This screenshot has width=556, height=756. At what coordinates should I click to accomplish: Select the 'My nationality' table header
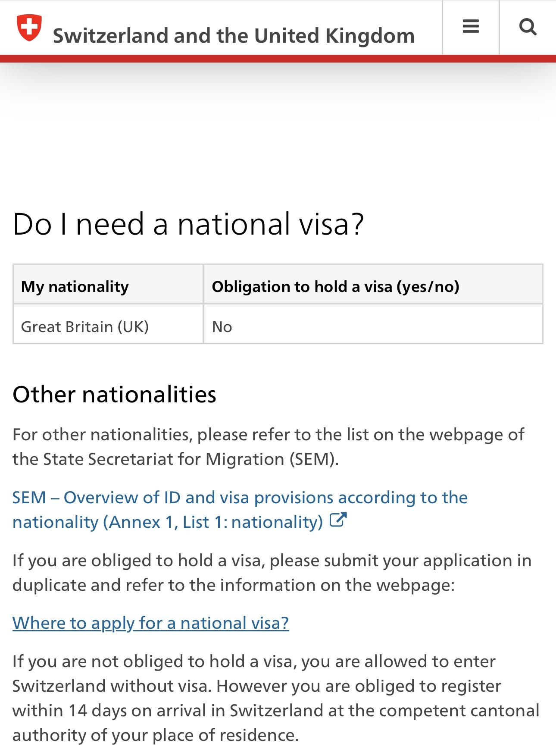click(108, 284)
